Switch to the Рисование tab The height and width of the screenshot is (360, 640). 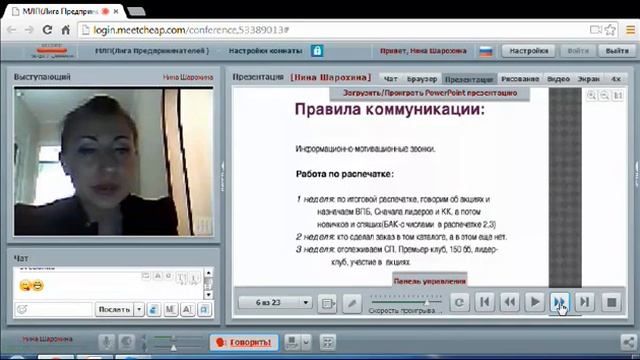(x=520, y=79)
